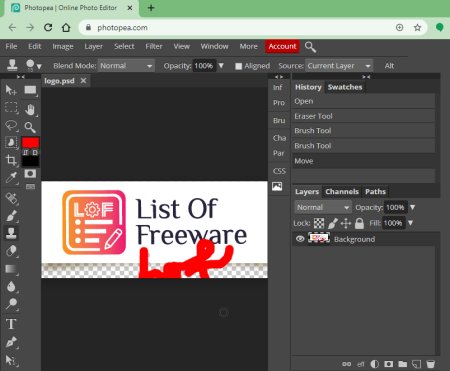Switch to the Paths tab

pyautogui.click(x=375, y=192)
